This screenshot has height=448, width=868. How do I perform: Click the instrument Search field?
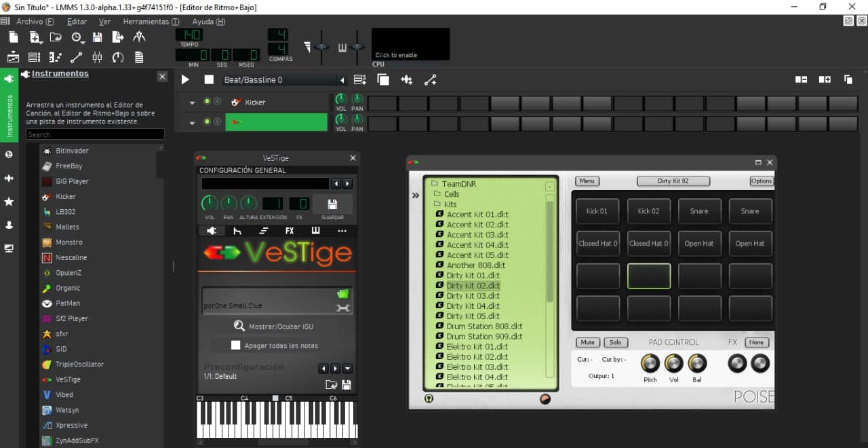[95, 134]
